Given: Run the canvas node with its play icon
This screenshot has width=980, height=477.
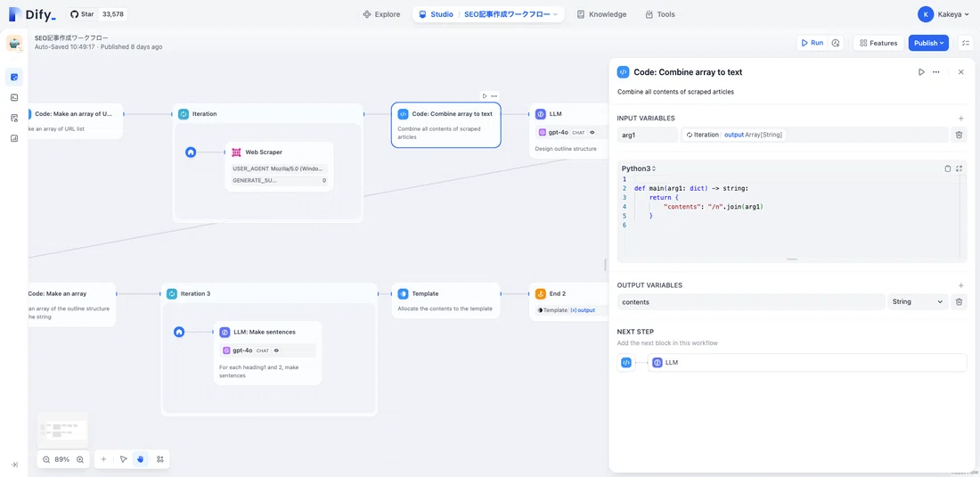Looking at the screenshot, I should coord(485,95).
